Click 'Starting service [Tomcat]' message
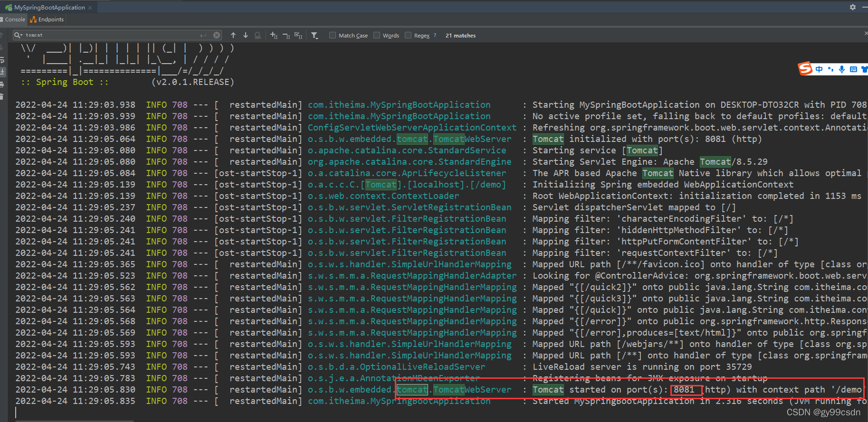 pyautogui.click(x=598, y=150)
